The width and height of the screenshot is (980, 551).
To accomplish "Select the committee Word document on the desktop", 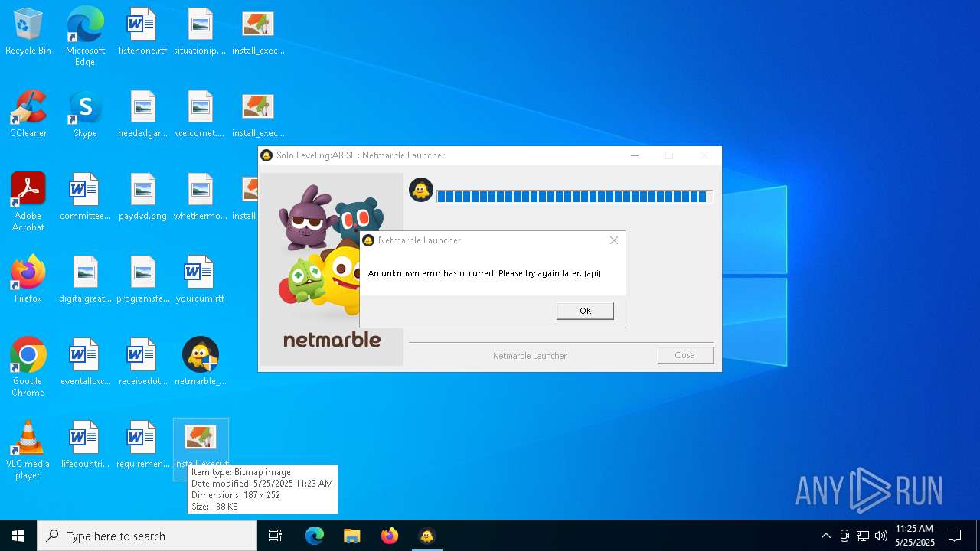I will tap(85, 197).
